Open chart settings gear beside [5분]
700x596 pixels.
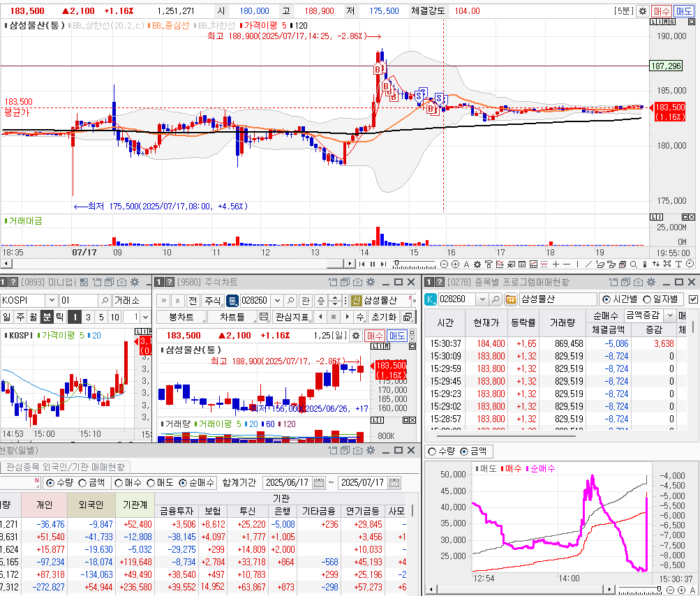tap(642, 11)
